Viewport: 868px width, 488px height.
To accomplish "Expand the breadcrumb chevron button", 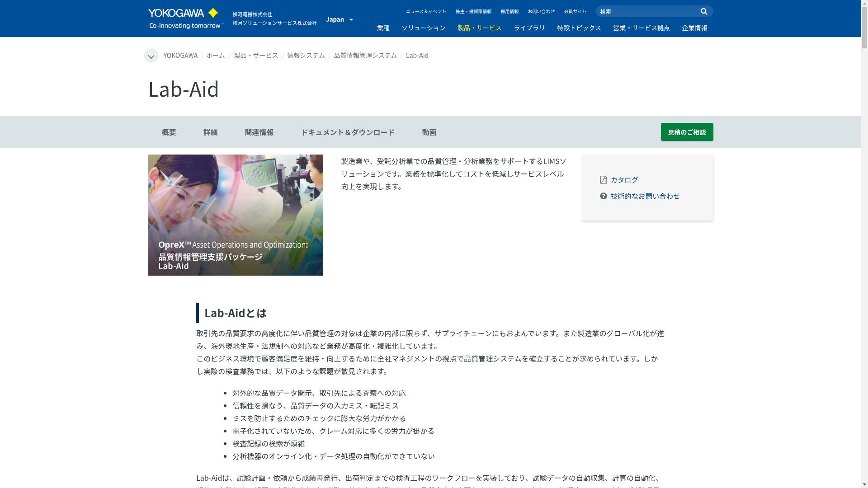I will 151,56.
